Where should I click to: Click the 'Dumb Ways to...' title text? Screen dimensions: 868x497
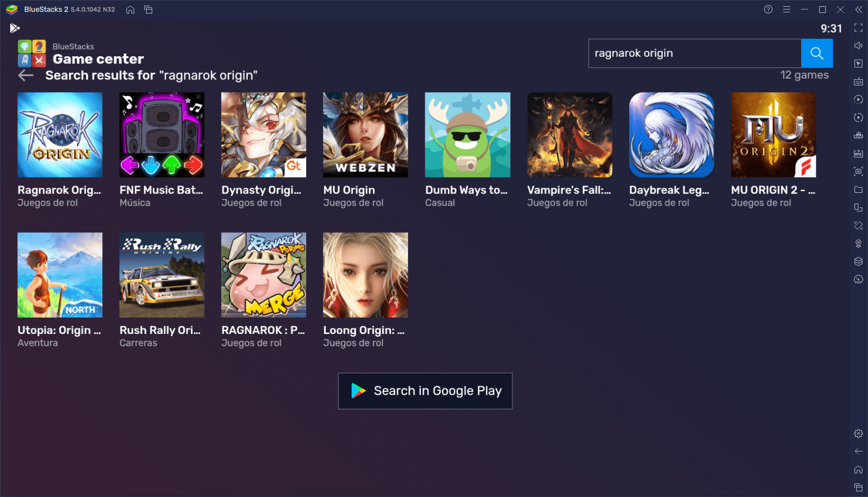pyautogui.click(x=466, y=190)
